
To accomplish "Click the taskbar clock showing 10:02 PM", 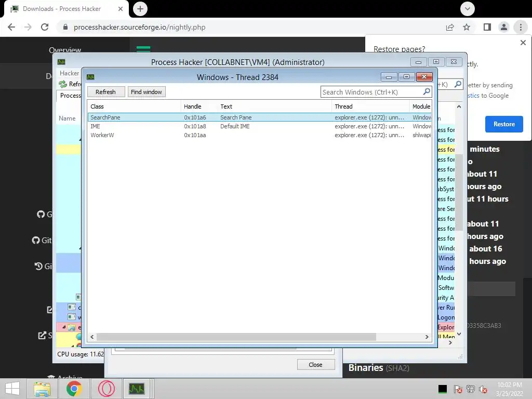I will 509,389.
